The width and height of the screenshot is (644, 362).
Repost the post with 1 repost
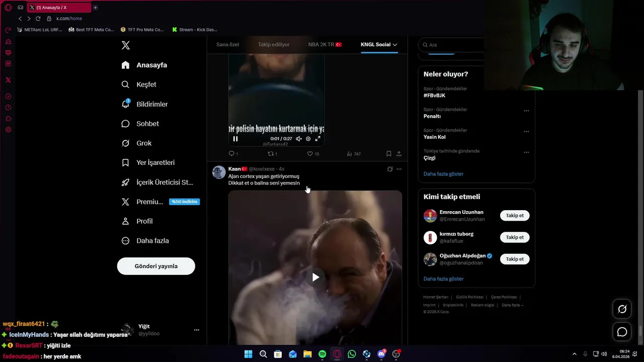pyautogui.click(x=272, y=154)
